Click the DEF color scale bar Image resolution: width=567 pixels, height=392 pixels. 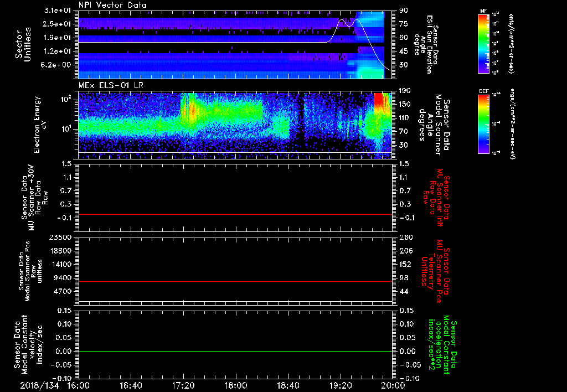coord(484,124)
